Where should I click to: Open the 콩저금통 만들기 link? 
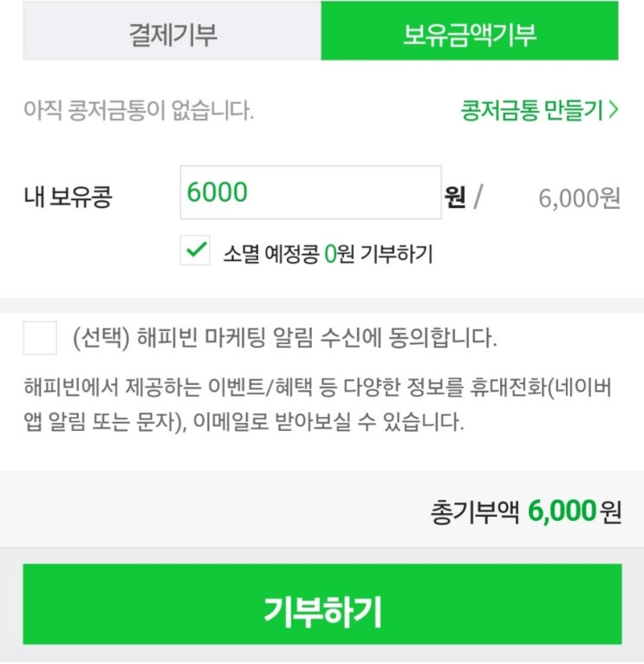tap(532, 111)
